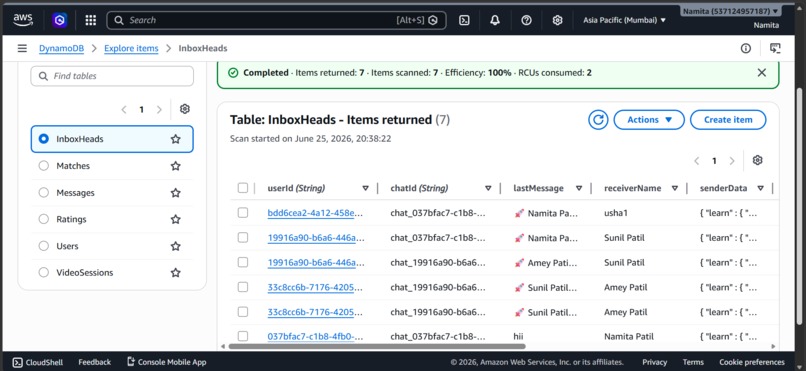806x371 pixels.
Task: Select the InboxHeads table radio button
Action: pyautogui.click(x=44, y=139)
